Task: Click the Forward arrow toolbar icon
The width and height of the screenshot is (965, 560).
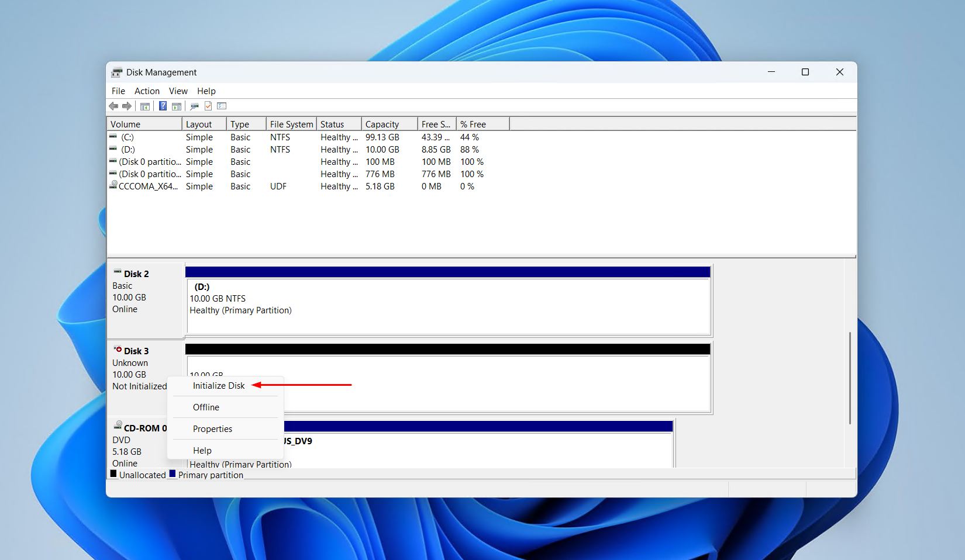Action: point(126,106)
